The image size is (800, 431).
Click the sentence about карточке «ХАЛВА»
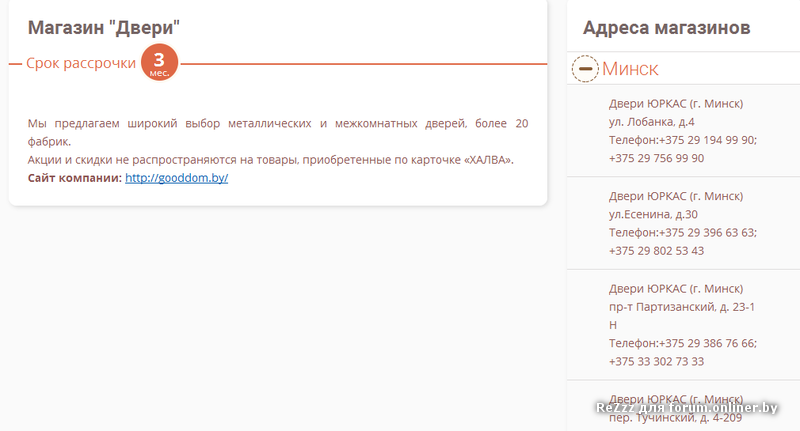pos(270,160)
